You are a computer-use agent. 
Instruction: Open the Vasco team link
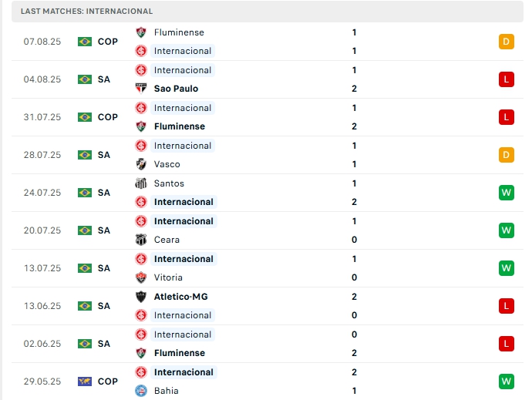click(167, 164)
